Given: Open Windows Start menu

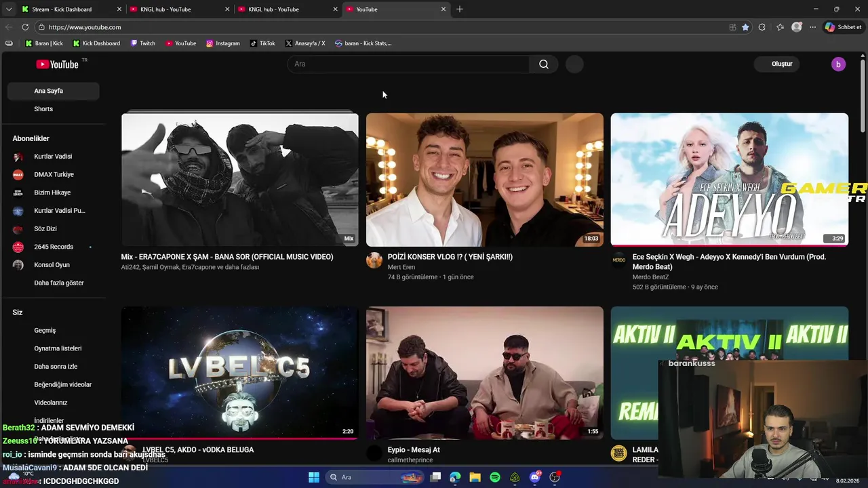Looking at the screenshot, I should (x=314, y=477).
